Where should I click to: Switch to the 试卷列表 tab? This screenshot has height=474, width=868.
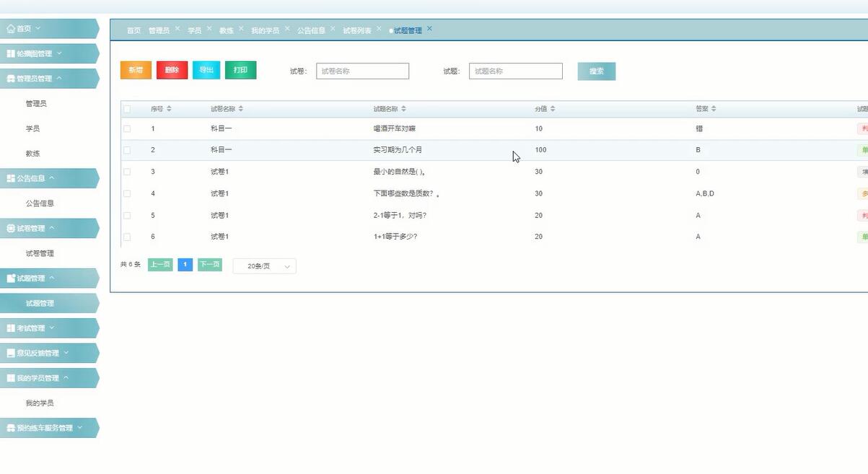[x=357, y=31]
